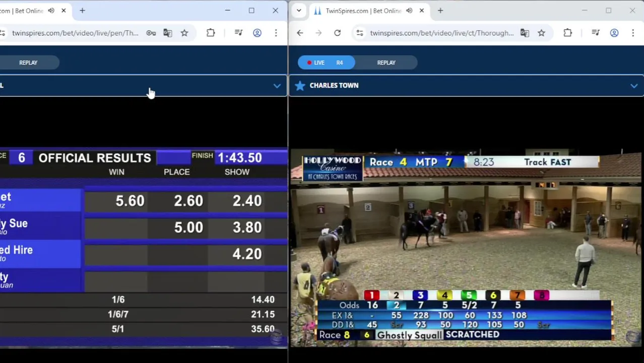This screenshot has height=363, width=644.
Task: Mute the left window's TwinSpires tab audio
Action: (51, 11)
